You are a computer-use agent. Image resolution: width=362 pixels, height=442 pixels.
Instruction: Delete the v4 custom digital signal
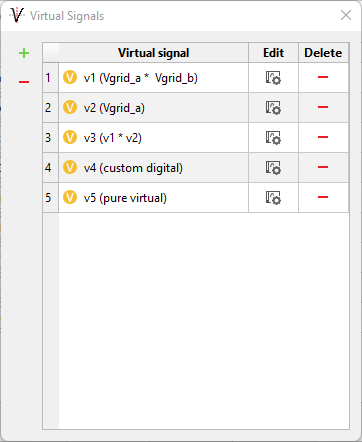[x=323, y=167]
